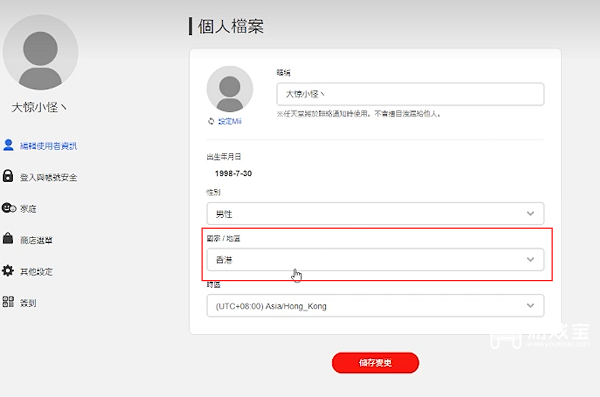Open the gender dropdown showing 男性
Viewport: 600px width, 397px height.
[x=375, y=214]
